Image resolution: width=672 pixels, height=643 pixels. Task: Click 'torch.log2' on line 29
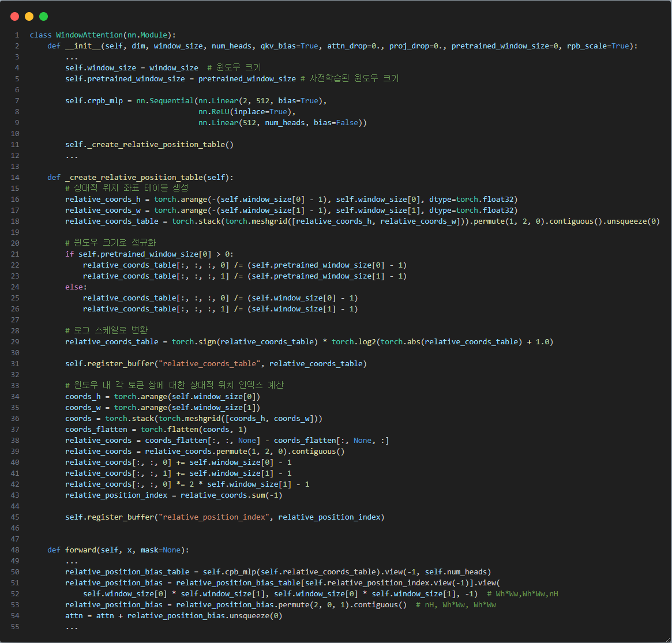tap(354, 342)
